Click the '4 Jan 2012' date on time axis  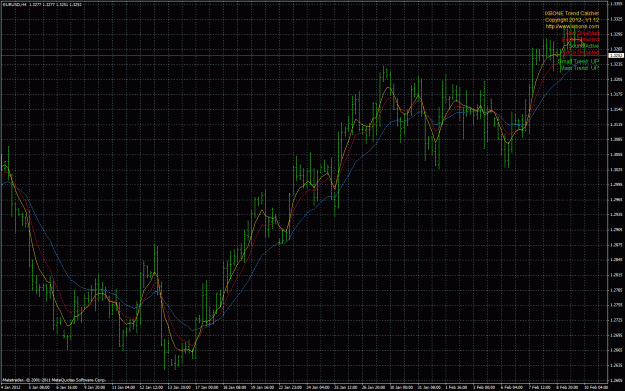click(x=11, y=387)
